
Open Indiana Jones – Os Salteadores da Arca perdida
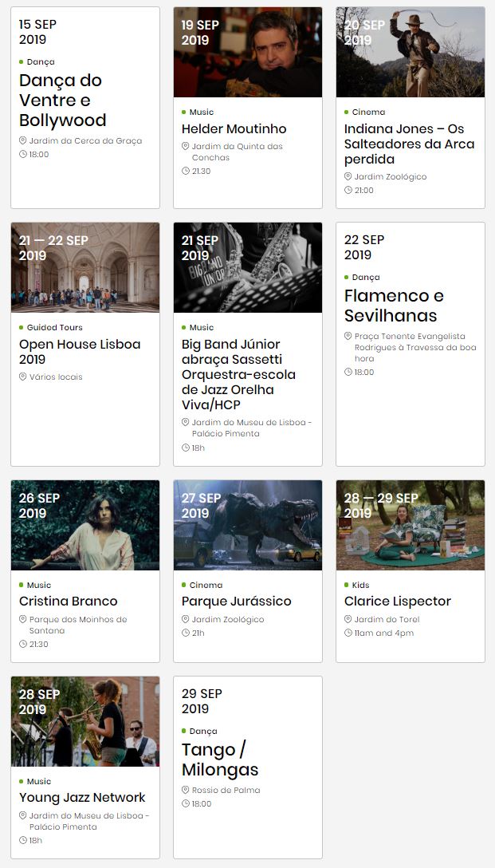(409, 144)
